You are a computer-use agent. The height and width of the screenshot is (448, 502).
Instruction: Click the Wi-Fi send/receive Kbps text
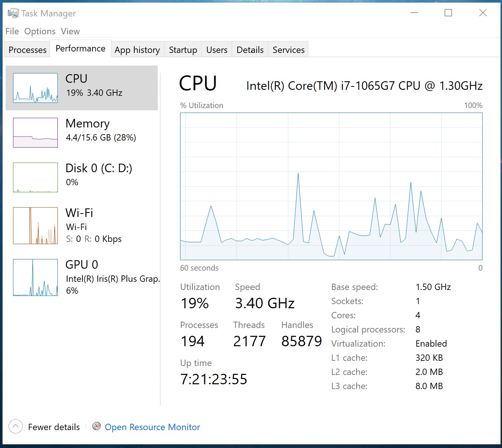point(94,239)
